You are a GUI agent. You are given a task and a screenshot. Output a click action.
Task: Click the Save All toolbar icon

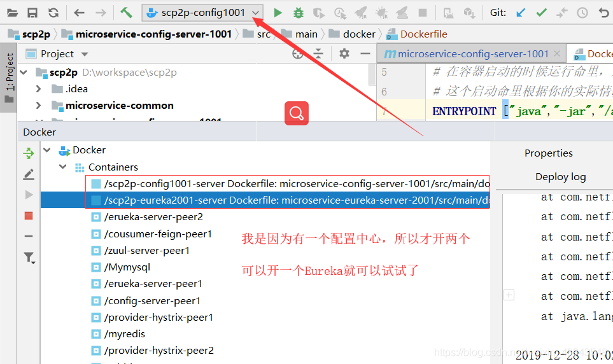(32, 13)
